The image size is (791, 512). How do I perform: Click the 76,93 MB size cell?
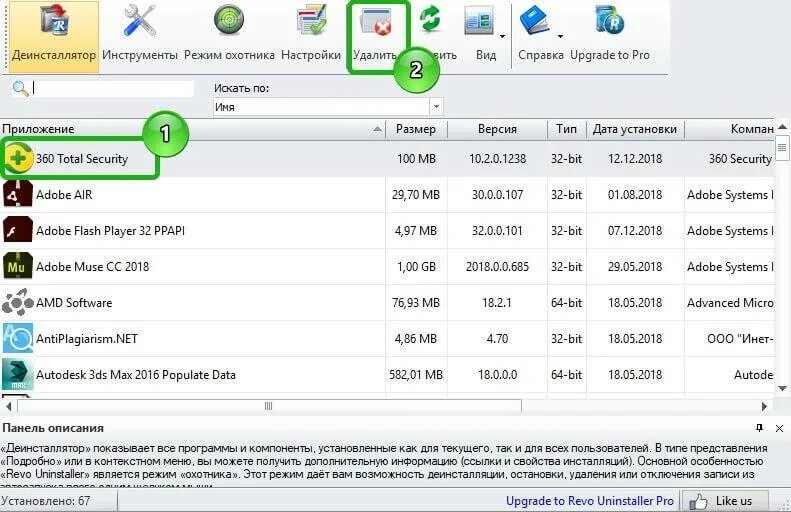click(x=416, y=303)
